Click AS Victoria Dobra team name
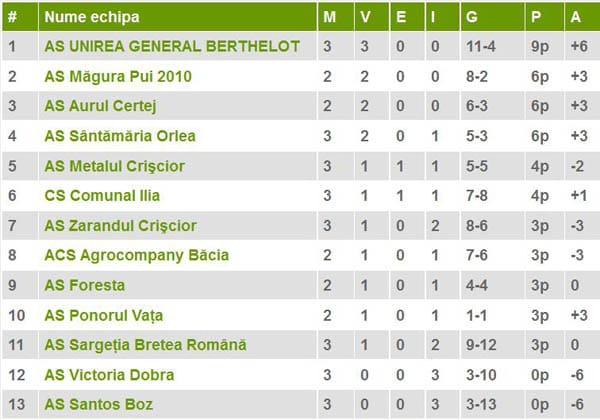 coord(109,375)
